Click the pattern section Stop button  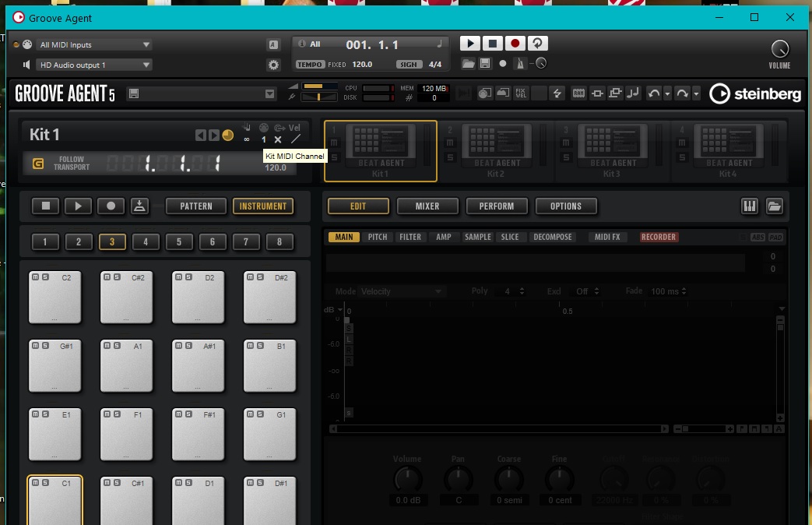click(x=46, y=206)
